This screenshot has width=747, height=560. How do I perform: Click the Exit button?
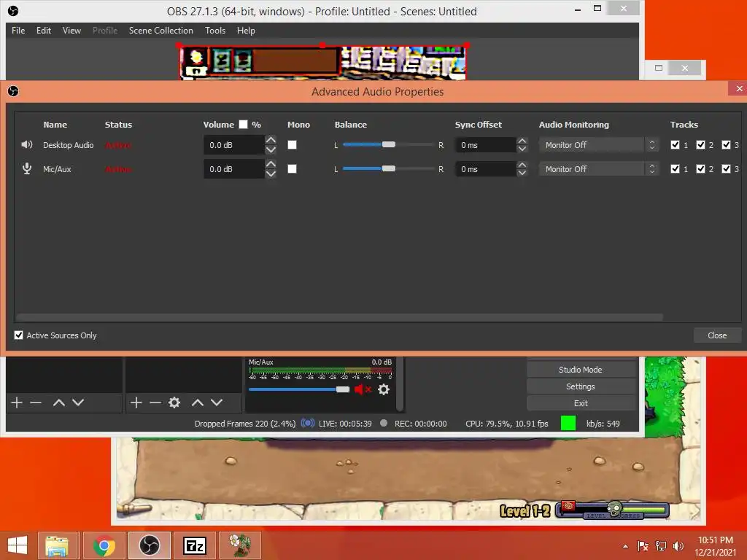click(x=580, y=402)
